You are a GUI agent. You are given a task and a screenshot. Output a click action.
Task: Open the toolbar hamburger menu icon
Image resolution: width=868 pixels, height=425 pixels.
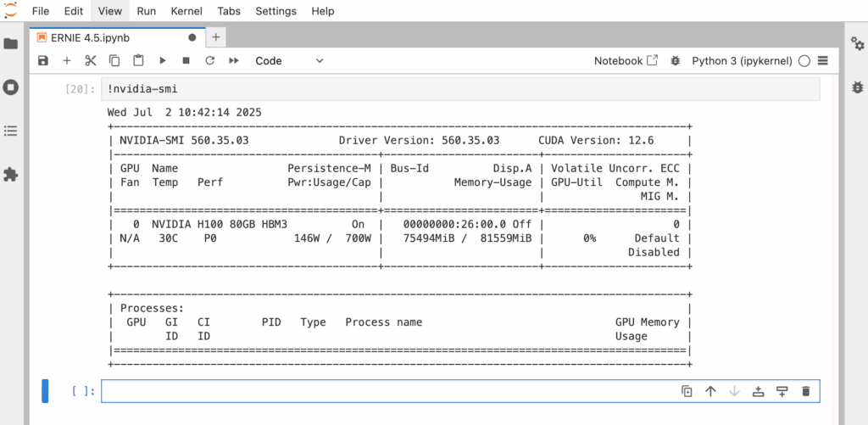822,61
